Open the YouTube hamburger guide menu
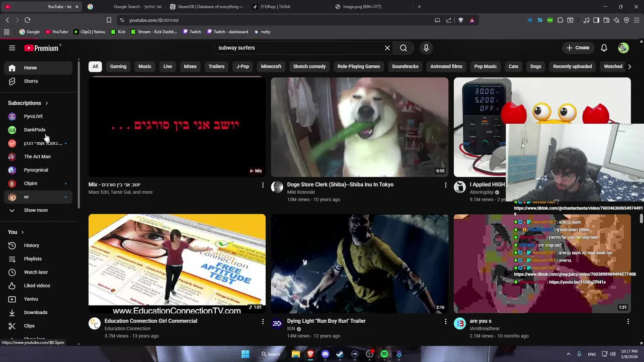The width and height of the screenshot is (644, 362). 12,48
